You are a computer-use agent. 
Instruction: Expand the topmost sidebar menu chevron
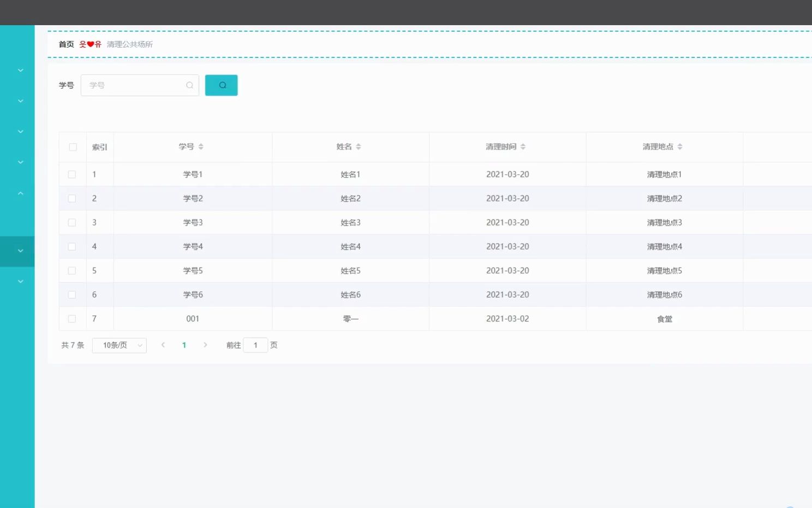click(x=21, y=70)
